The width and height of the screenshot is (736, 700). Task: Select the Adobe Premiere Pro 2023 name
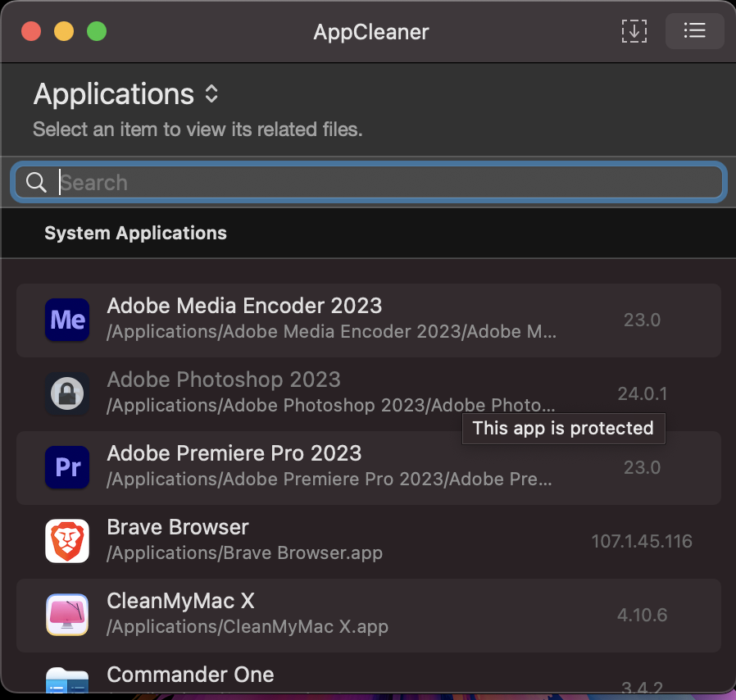coord(234,453)
